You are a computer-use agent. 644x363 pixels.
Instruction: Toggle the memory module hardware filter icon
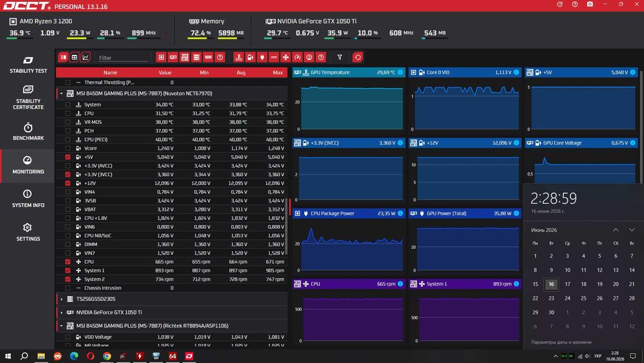click(208, 57)
